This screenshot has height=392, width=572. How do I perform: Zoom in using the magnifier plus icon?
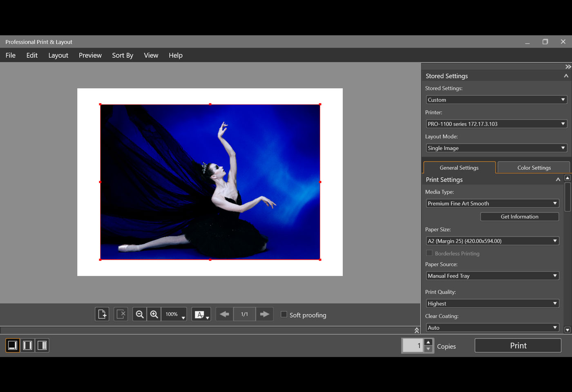(x=154, y=314)
